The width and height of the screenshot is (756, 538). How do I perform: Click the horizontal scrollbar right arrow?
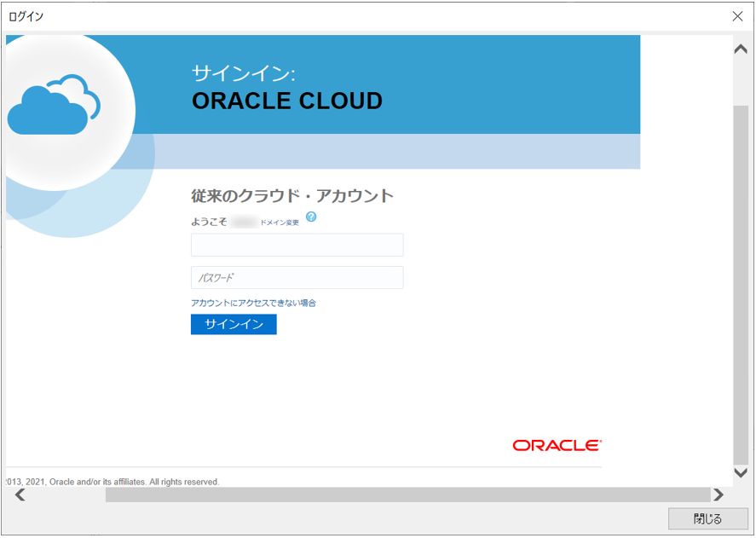tap(718, 495)
